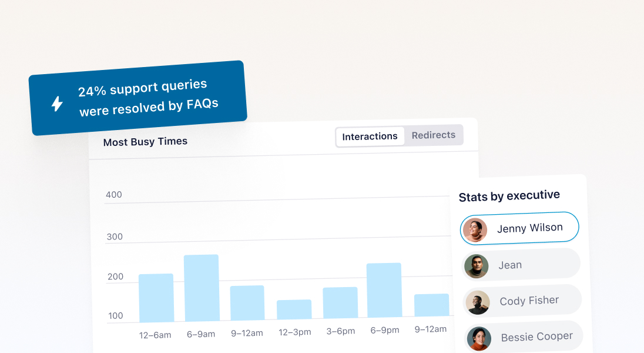Switch to the Redirects tab
Screen dimensions: 644x353
[434, 135]
